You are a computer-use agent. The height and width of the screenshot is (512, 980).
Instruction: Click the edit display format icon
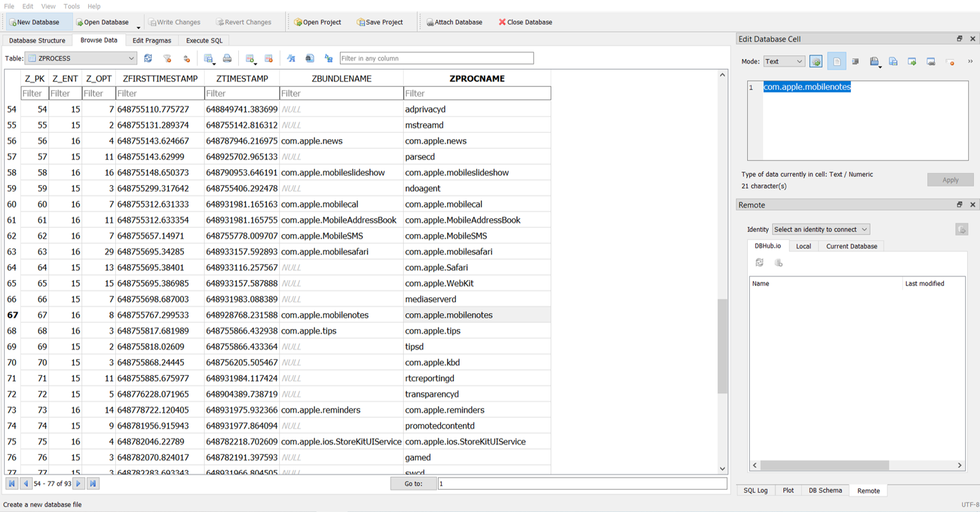click(x=291, y=58)
